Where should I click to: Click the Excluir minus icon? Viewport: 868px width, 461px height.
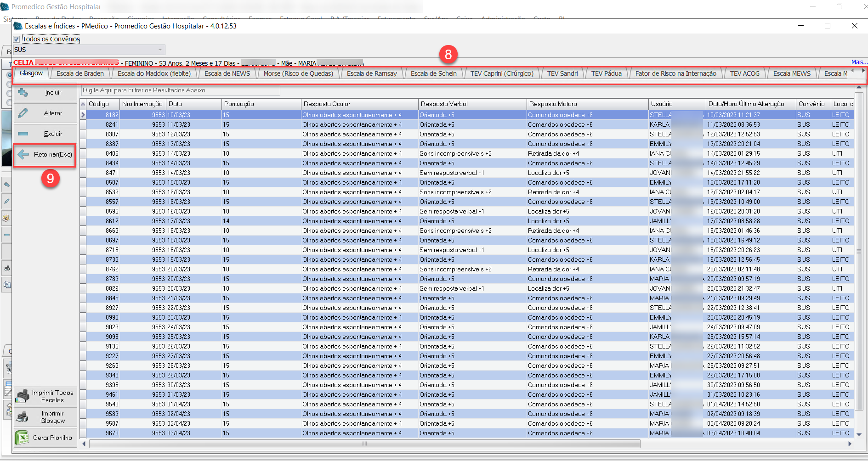click(x=23, y=134)
